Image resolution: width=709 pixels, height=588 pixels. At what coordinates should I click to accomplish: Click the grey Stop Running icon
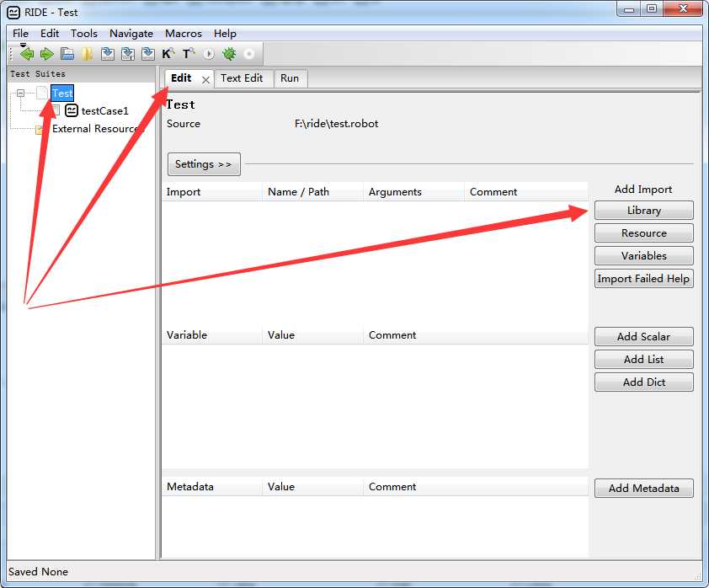point(248,54)
